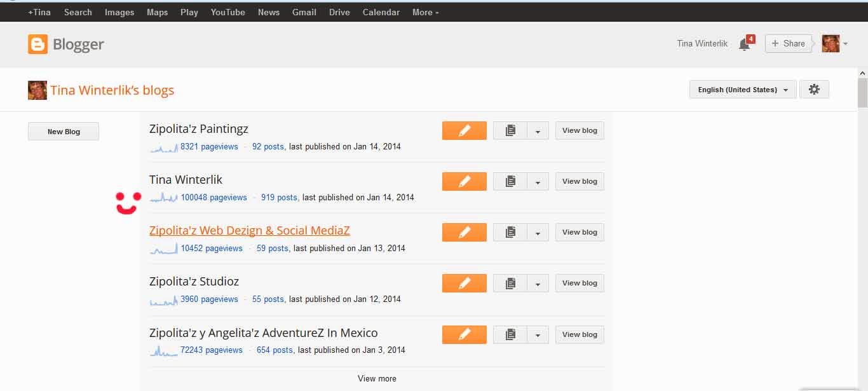
Task: Click 8321 pageviews link
Action: (x=209, y=147)
